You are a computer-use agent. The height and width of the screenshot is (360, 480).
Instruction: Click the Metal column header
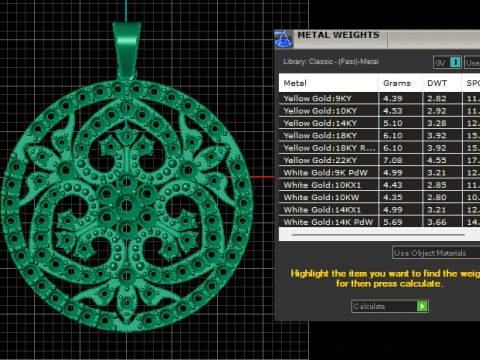[x=328, y=83]
